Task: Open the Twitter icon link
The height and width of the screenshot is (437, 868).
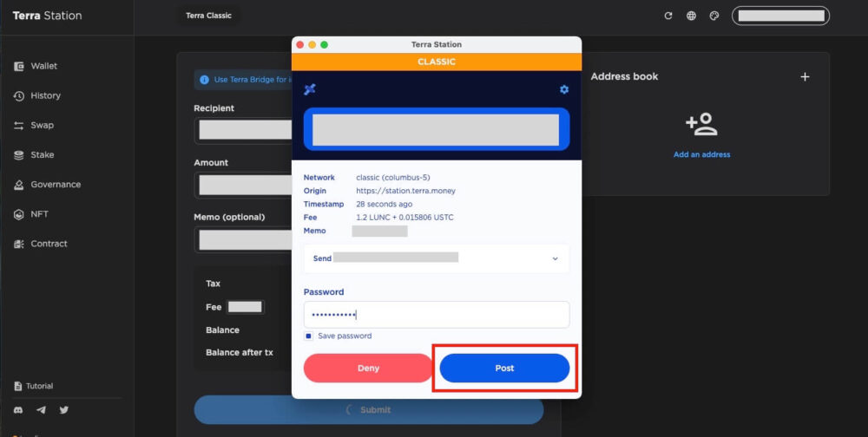Action: coord(64,410)
